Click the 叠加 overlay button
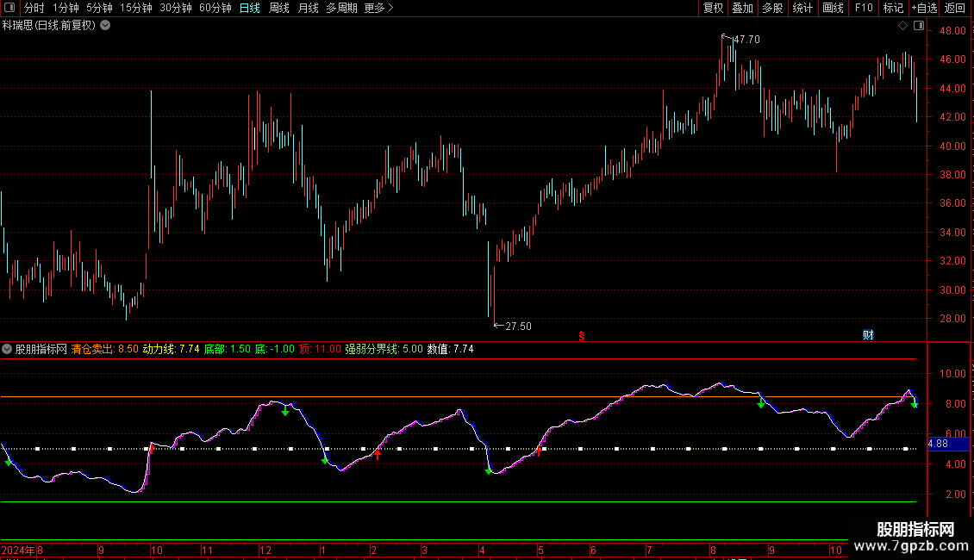974x560 pixels. pyautogui.click(x=742, y=8)
